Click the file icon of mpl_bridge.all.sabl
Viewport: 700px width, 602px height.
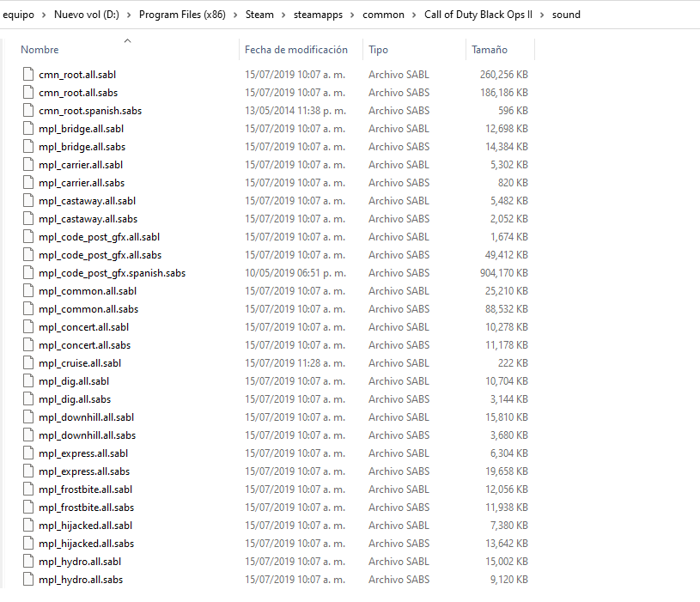[28, 129]
